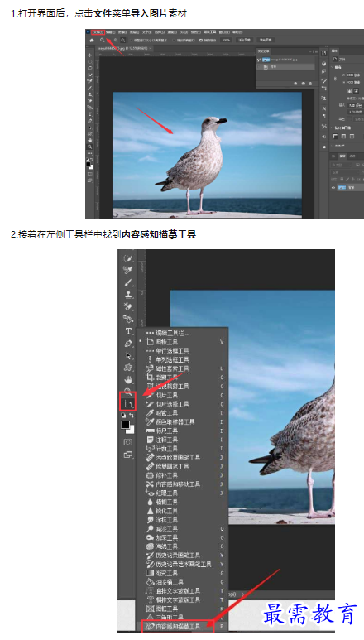Click swap foreground/background colors arrow in second screenshot
Image resolution: width=364 pixels, height=640 pixels.
coord(132,415)
